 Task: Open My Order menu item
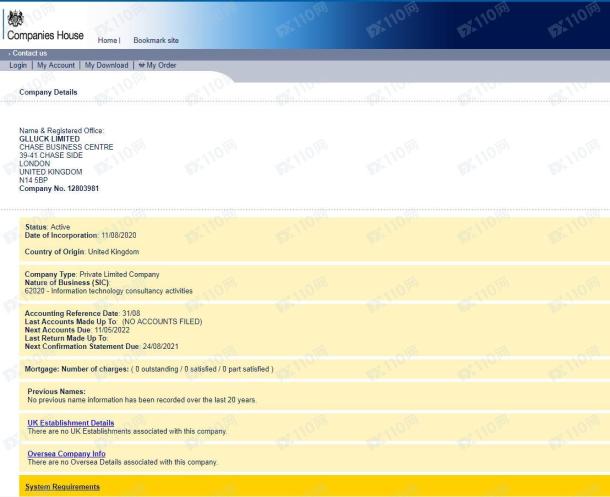(x=161, y=65)
